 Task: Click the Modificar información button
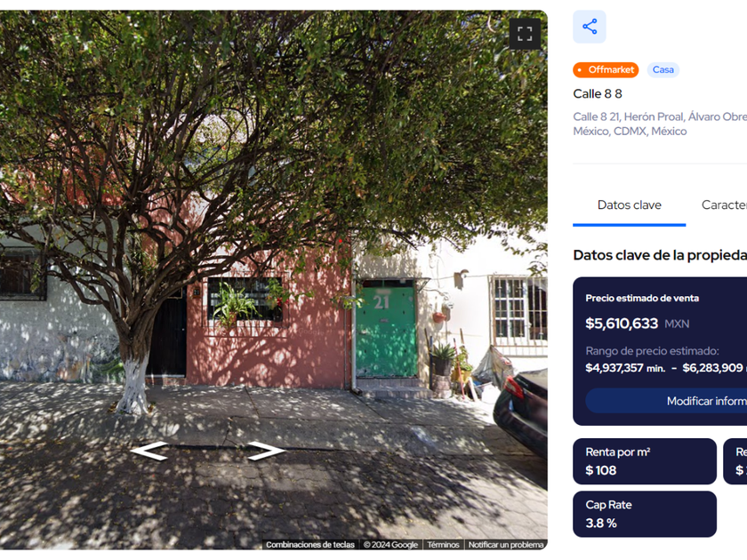pos(666,401)
